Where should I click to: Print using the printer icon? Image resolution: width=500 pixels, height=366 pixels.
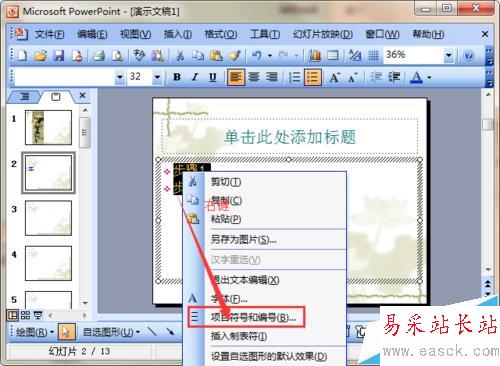pos(99,55)
